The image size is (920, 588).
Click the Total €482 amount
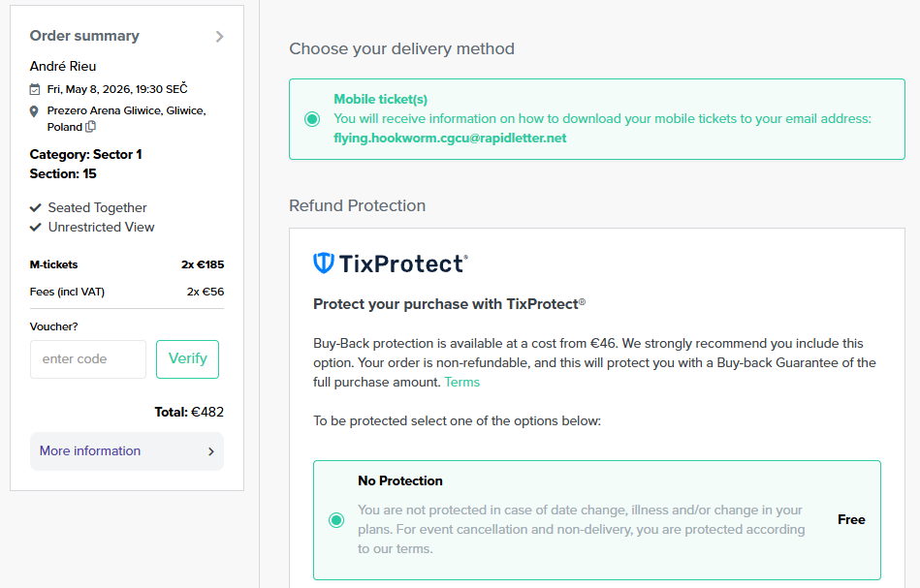(189, 412)
